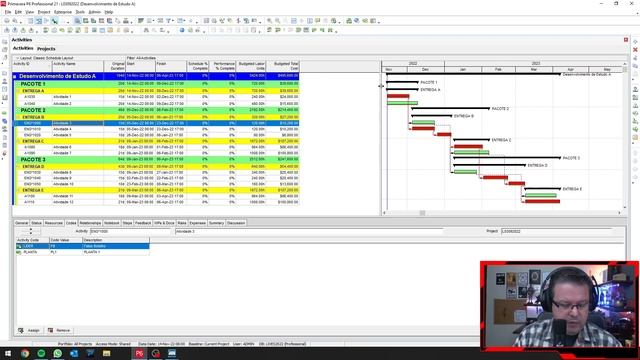The image size is (640, 360).
Task: Click the scissors Cut icon in right toolbar
Action: point(636,58)
